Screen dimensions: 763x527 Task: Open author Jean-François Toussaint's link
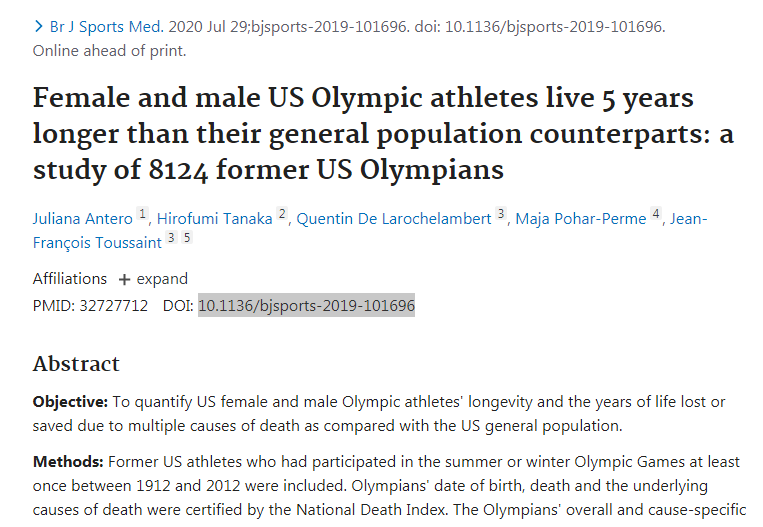pos(96,240)
